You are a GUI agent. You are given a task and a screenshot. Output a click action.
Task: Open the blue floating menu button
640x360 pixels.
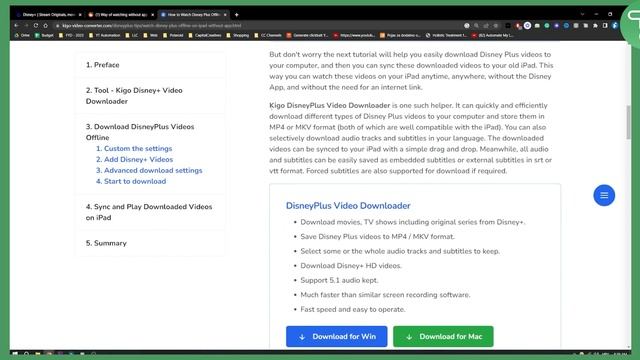tap(604, 196)
